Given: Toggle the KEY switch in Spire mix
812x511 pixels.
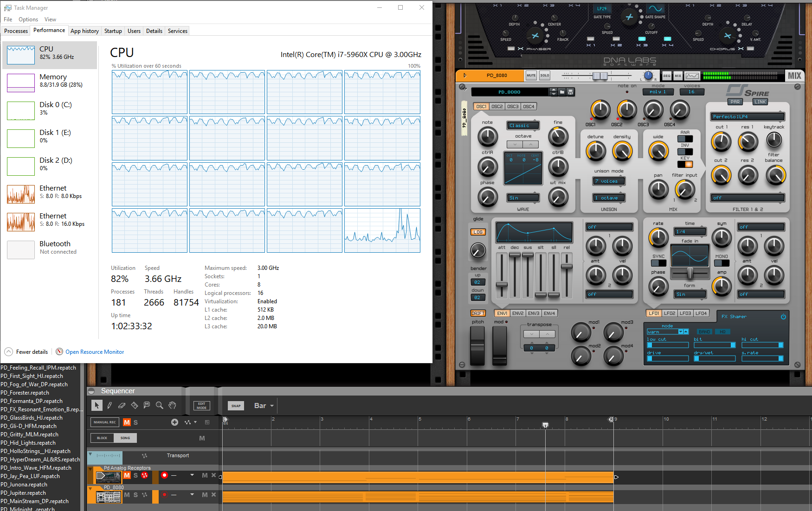Looking at the screenshot, I should pyautogui.click(x=685, y=164).
